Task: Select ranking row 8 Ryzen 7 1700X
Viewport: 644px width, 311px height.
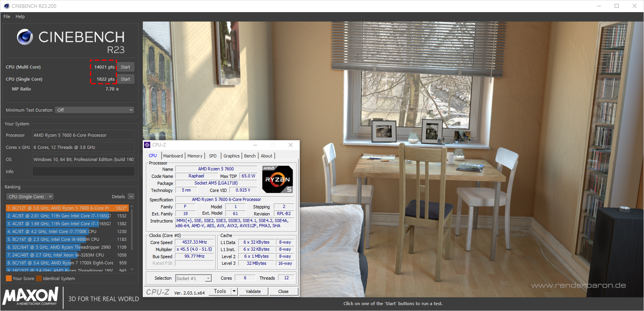Action: click(67, 263)
